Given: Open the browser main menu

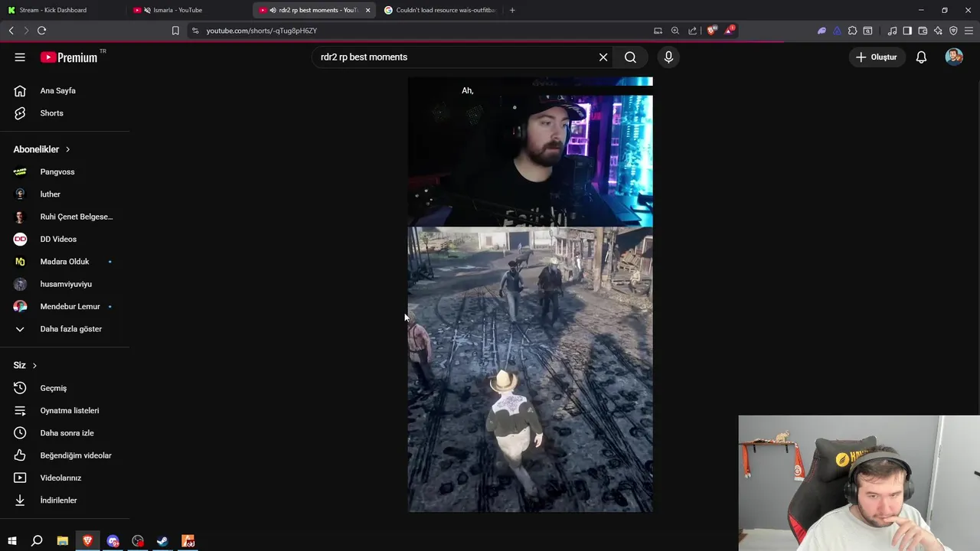Looking at the screenshot, I should click(x=969, y=31).
